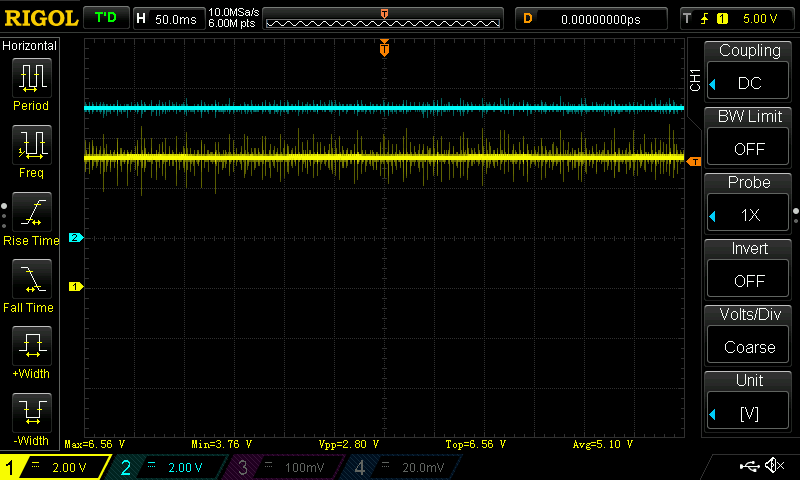
Task: Switch to channel 2 tab
Action: click(165, 468)
